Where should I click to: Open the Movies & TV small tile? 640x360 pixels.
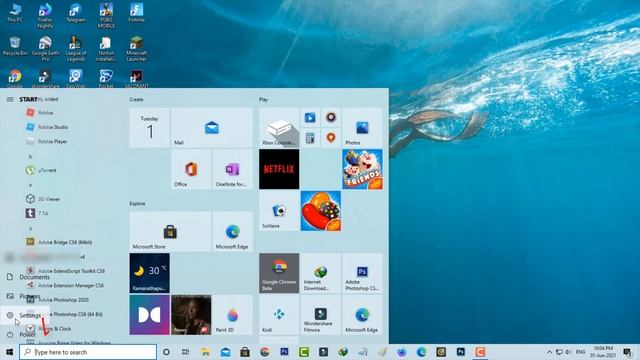click(310, 118)
